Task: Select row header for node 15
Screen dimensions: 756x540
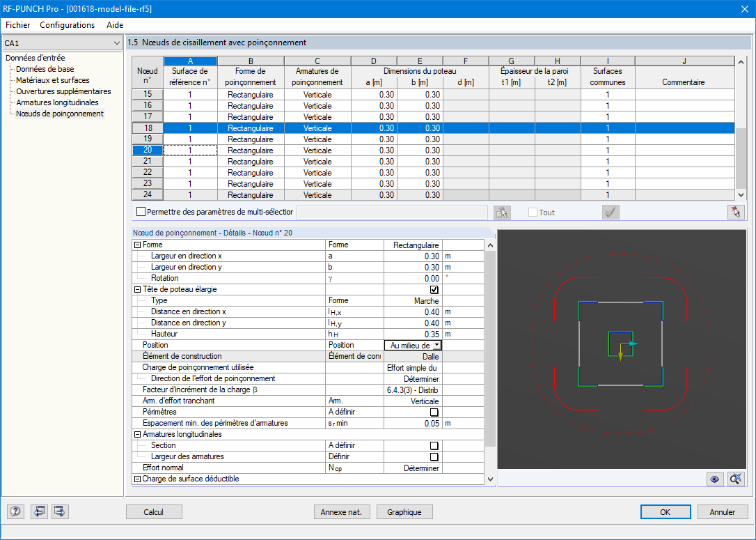Action: pos(148,95)
